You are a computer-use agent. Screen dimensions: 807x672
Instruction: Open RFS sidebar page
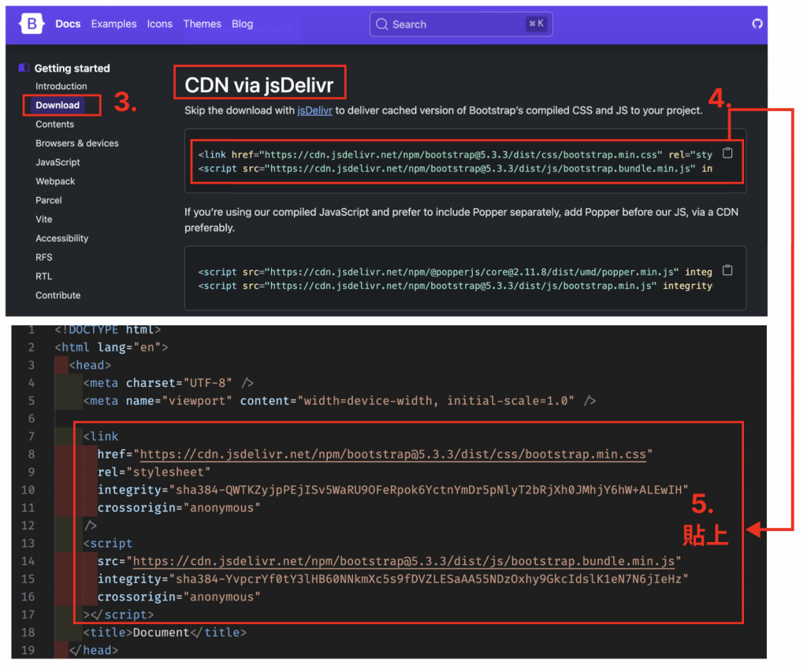click(x=44, y=258)
